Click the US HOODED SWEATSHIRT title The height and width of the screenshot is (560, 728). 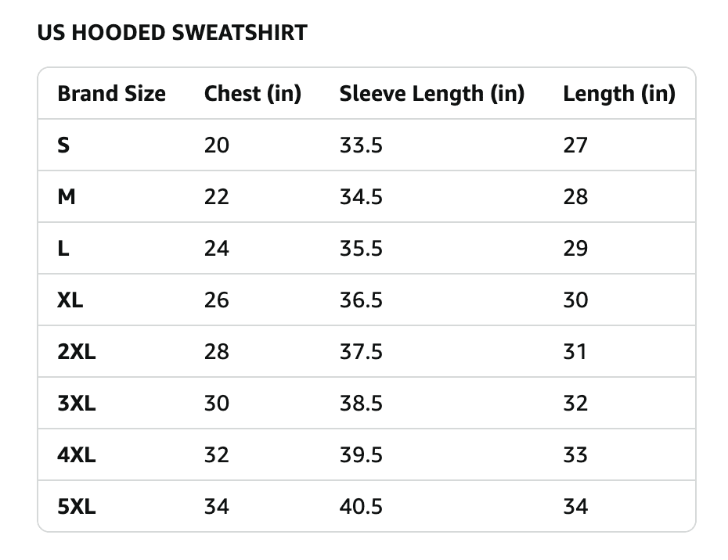[172, 34]
